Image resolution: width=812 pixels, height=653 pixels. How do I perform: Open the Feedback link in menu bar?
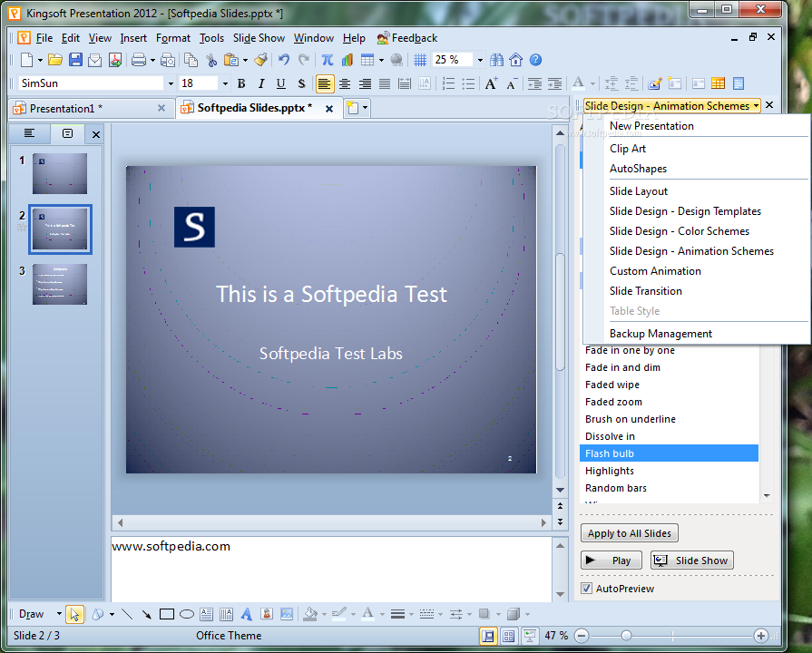[407, 38]
